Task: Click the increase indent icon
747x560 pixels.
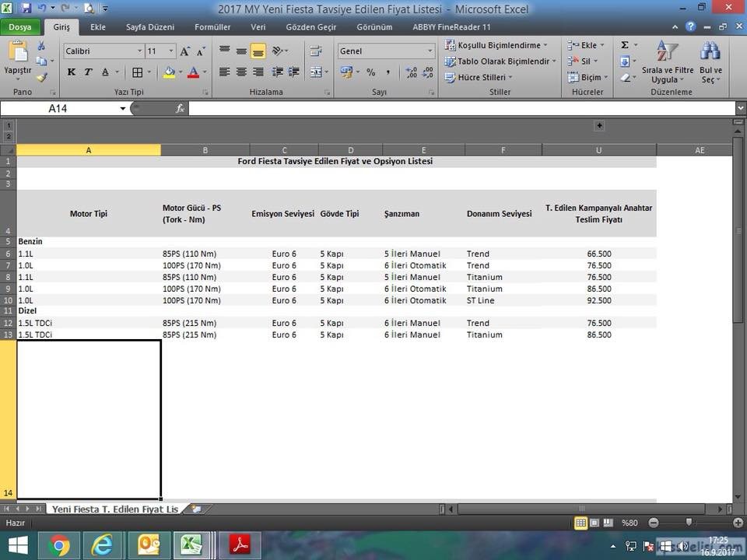Action: pyautogui.click(x=294, y=72)
